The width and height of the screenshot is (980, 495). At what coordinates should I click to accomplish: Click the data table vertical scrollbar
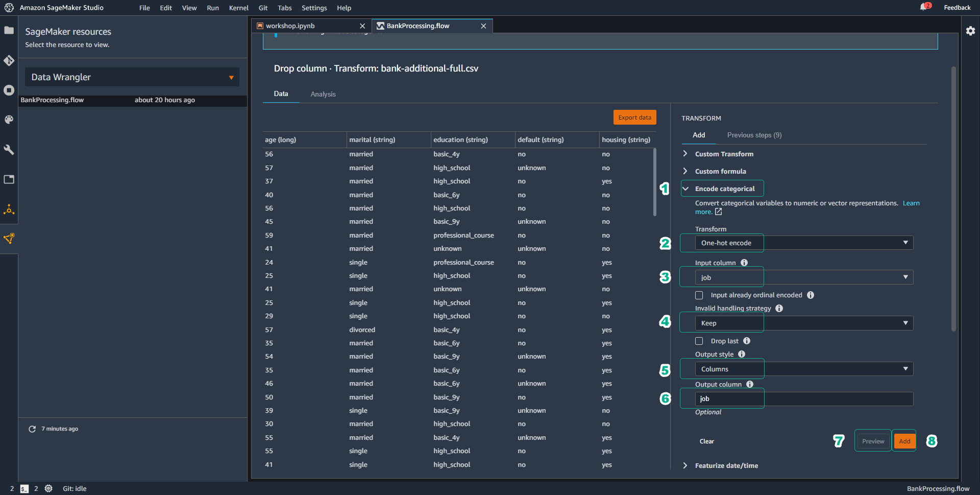point(655,182)
